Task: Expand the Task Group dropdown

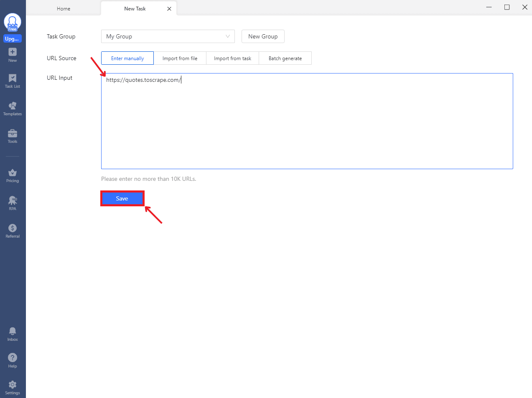Action: [168, 36]
